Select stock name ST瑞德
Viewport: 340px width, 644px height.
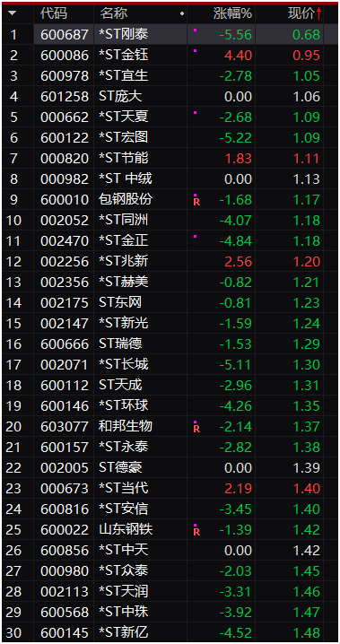120,344
